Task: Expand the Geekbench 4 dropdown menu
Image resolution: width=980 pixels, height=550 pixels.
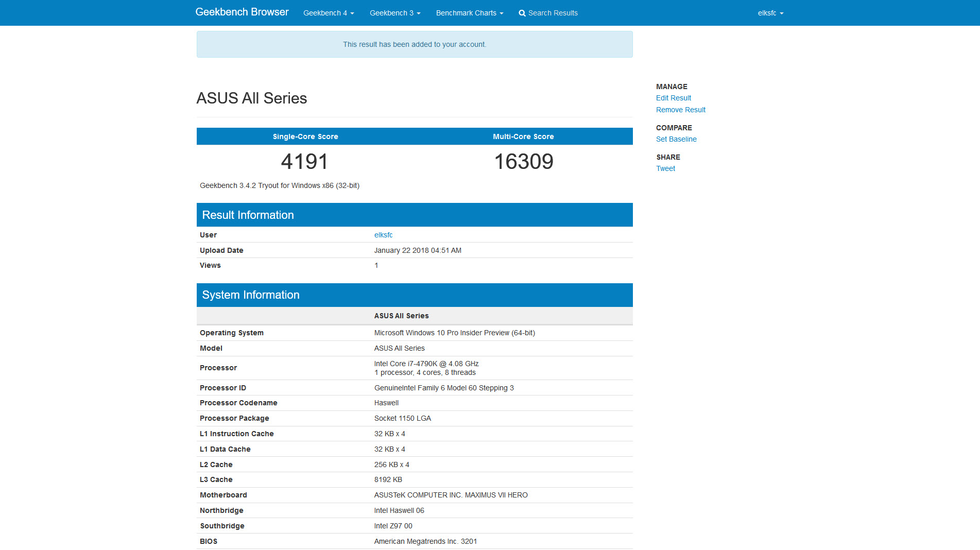Action: point(329,13)
